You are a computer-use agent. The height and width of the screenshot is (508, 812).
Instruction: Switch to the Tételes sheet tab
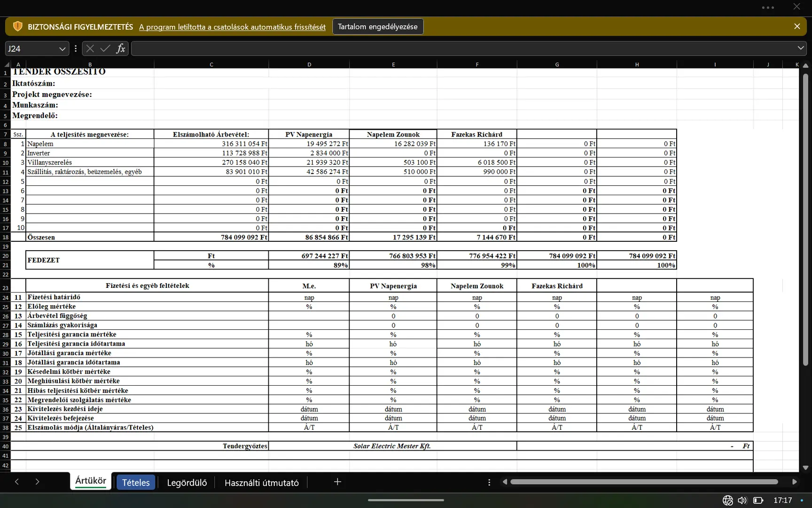(136, 483)
